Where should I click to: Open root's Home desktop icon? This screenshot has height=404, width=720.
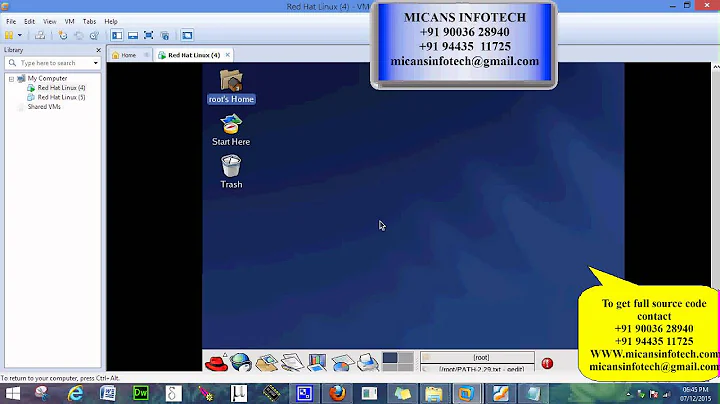click(x=231, y=87)
